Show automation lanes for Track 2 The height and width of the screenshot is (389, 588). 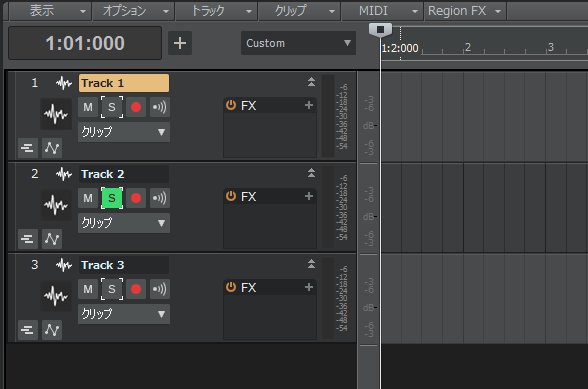(52, 239)
